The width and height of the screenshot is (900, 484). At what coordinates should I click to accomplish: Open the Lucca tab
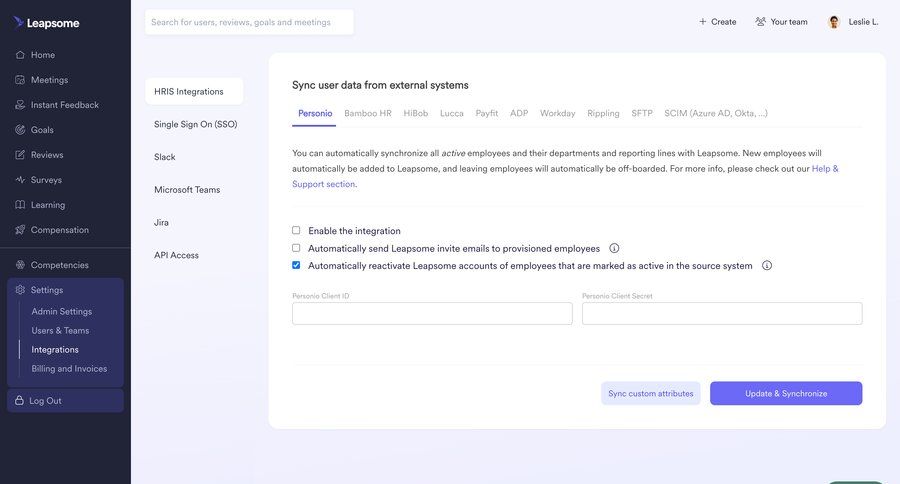coord(452,113)
